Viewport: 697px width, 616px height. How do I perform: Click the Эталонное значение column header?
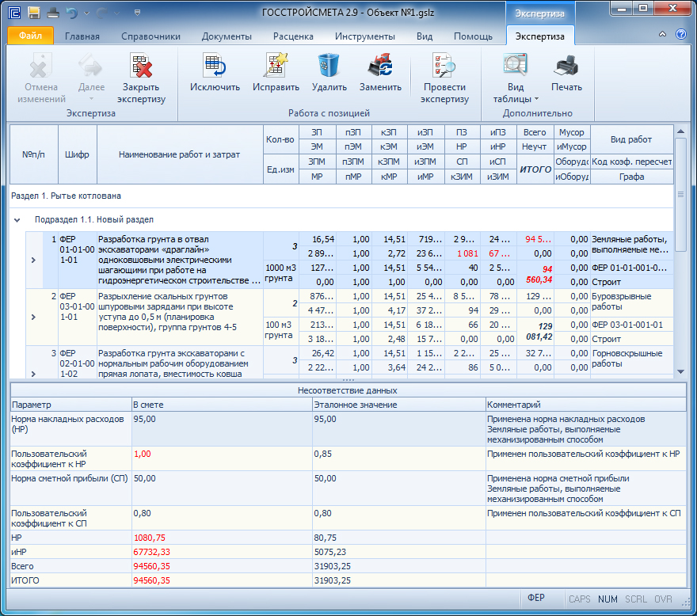[398, 405]
